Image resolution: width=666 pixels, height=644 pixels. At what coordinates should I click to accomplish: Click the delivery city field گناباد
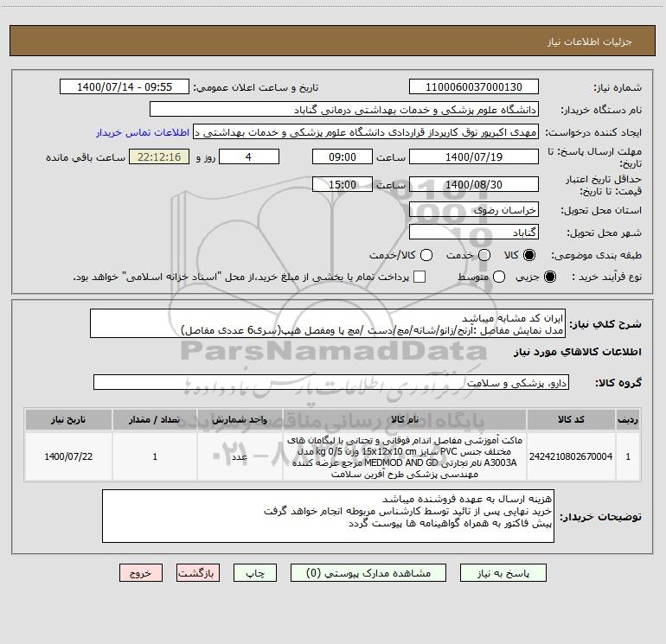coord(474,233)
